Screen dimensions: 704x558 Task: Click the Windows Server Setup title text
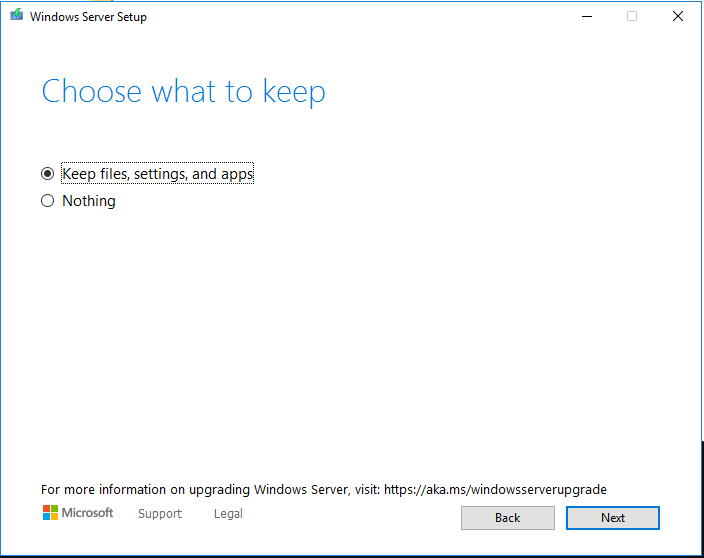pos(88,17)
